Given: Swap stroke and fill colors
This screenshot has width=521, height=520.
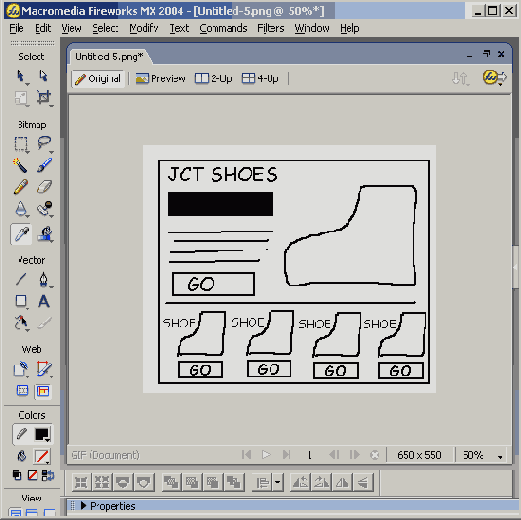Looking at the screenshot, I should [48, 475].
